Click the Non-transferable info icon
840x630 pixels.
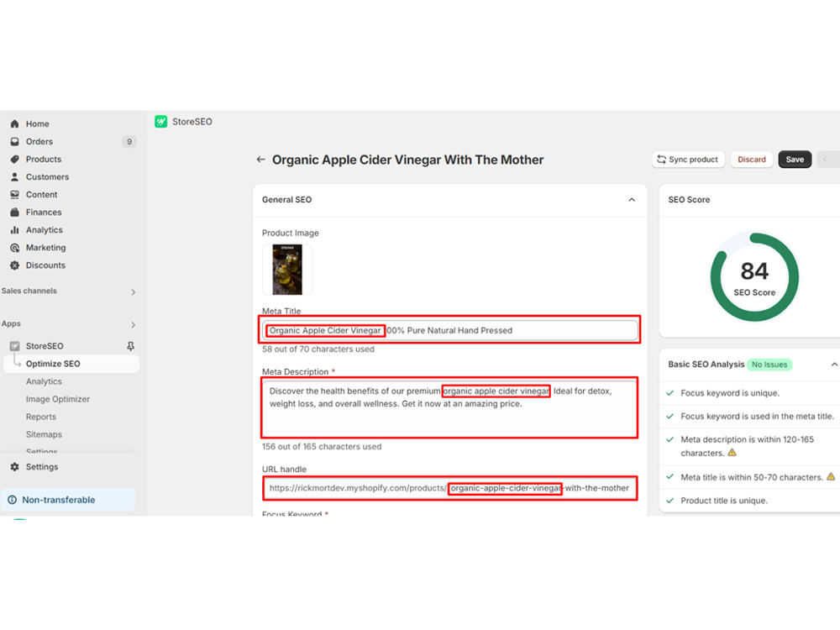(12, 500)
